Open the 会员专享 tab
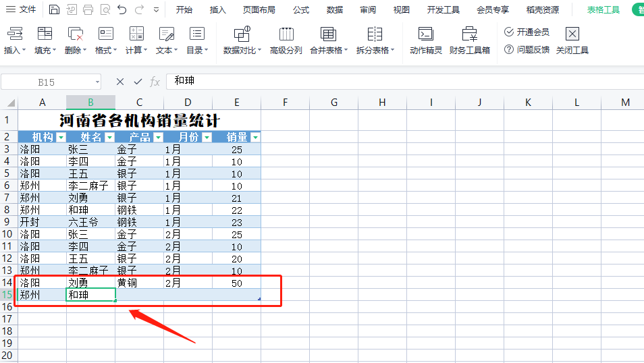The height and width of the screenshot is (363, 644). pyautogui.click(x=493, y=10)
